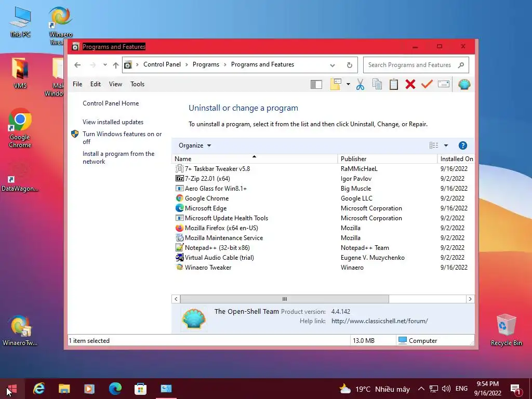
Task: Click the Copy toolbar icon
Action: 377,84
